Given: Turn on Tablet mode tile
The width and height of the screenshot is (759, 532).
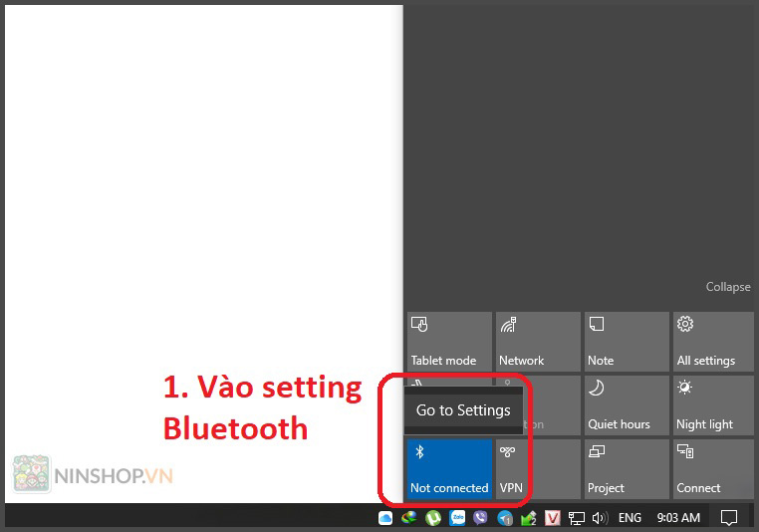Looking at the screenshot, I should pos(449,342).
